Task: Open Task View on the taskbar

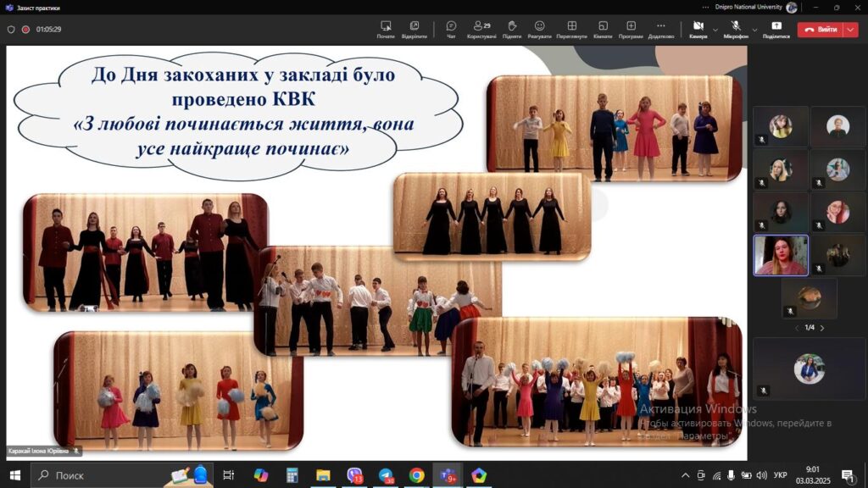Action: pyautogui.click(x=228, y=475)
